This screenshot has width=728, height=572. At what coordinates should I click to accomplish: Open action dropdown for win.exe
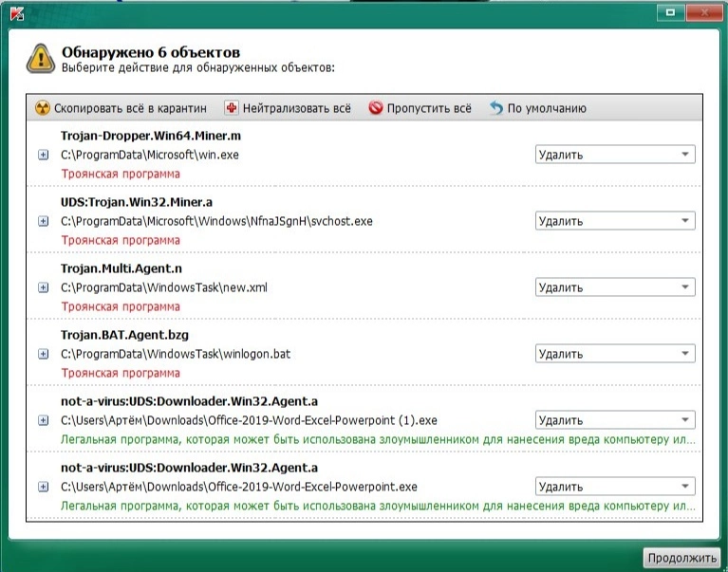tap(614, 155)
